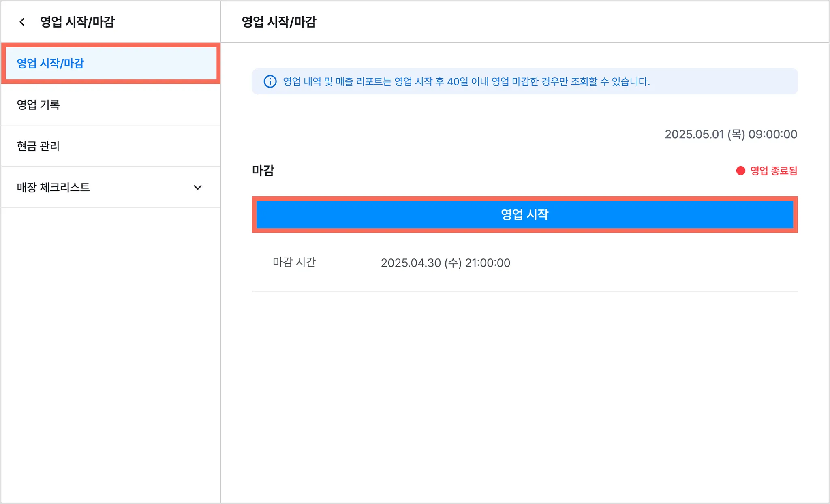
Task: Open the 매장 체크리스트 menu item
Action: coord(53,187)
